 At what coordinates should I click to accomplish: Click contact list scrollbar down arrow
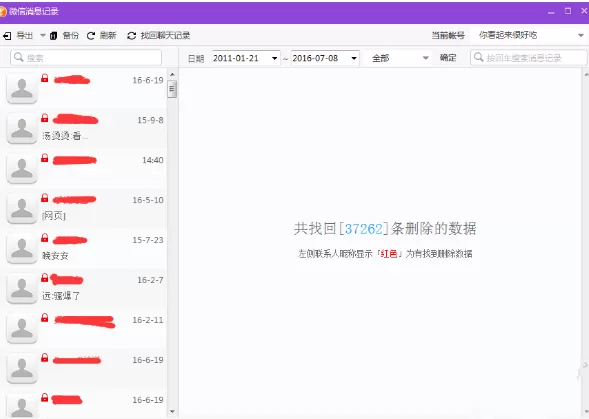172,412
